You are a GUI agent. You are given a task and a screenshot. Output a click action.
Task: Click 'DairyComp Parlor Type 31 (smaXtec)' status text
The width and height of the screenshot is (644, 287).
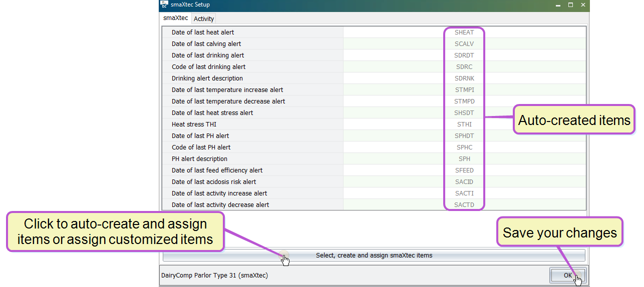[214, 275]
